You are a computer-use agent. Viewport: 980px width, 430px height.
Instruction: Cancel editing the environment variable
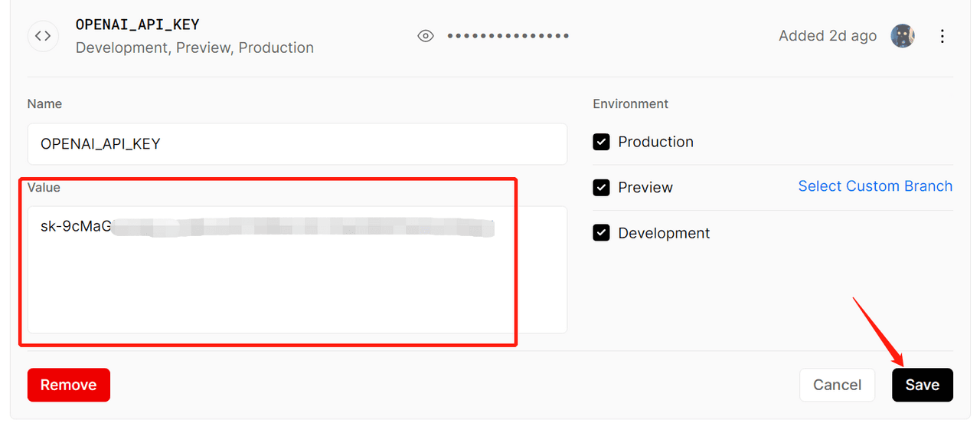point(837,385)
